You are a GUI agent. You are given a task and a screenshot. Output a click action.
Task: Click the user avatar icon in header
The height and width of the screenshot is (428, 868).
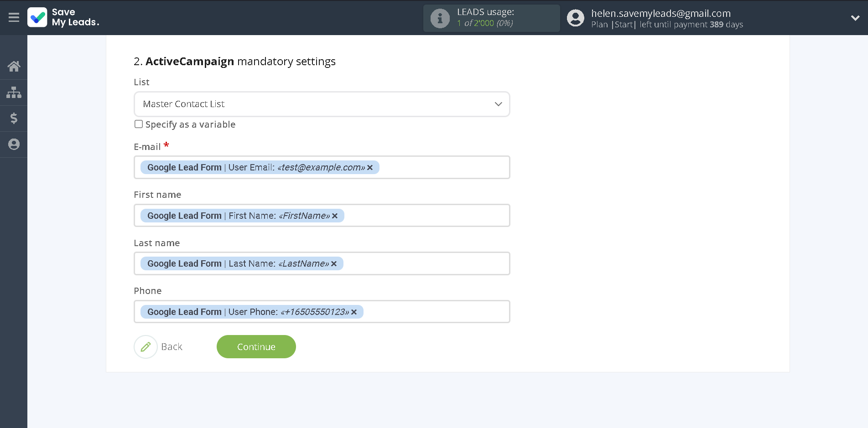coord(575,18)
